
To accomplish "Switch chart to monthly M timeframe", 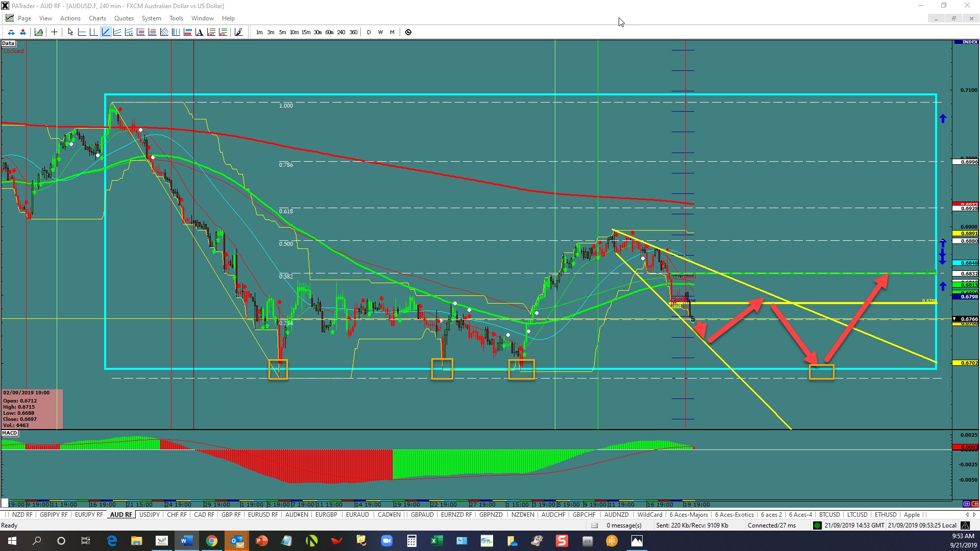I will click(392, 32).
